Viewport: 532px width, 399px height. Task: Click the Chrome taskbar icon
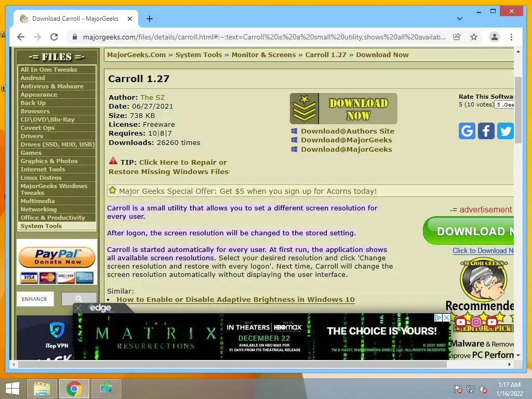pyautogui.click(x=74, y=389)
